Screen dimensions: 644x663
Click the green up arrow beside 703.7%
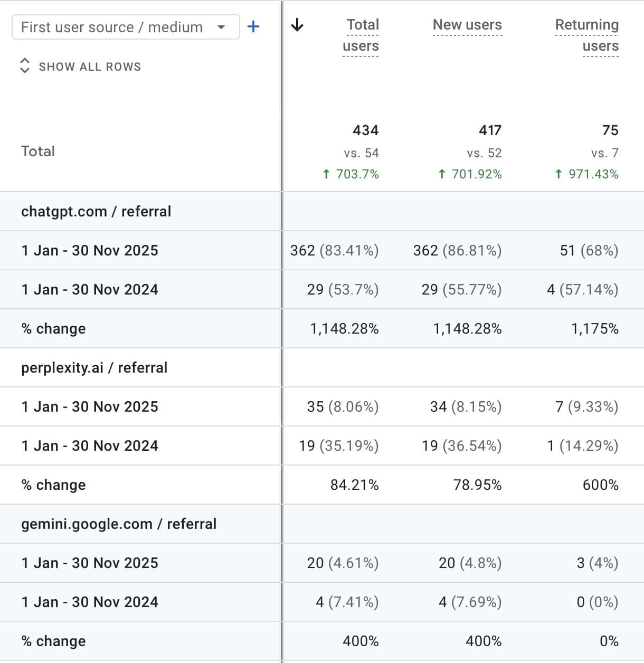coord(327,174)
